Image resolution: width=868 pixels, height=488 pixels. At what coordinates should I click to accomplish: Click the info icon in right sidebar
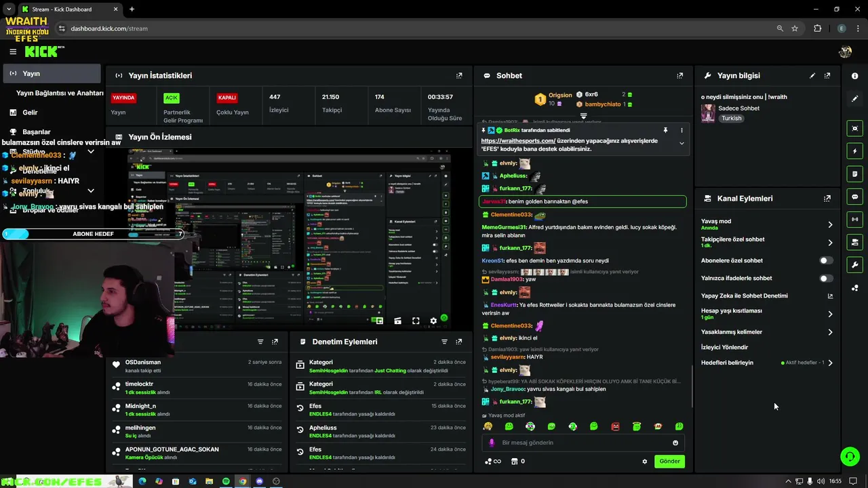pyautogui.click(x=855, y=76)
